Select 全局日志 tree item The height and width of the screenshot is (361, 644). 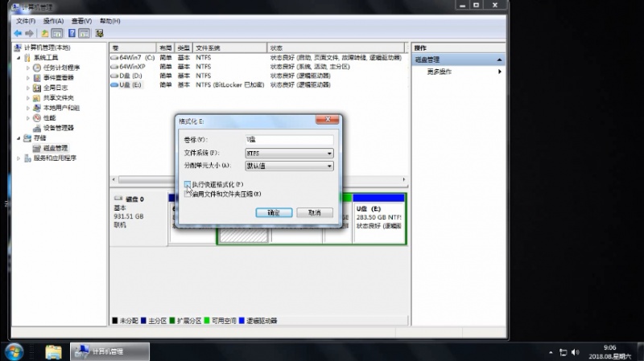tap(56, 88)
